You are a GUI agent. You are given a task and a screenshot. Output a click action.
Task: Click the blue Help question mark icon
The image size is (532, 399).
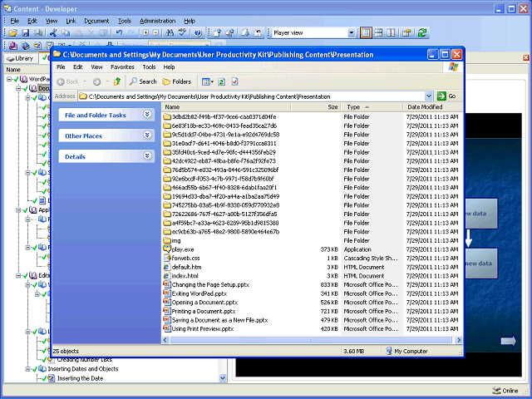click(198, 33)
